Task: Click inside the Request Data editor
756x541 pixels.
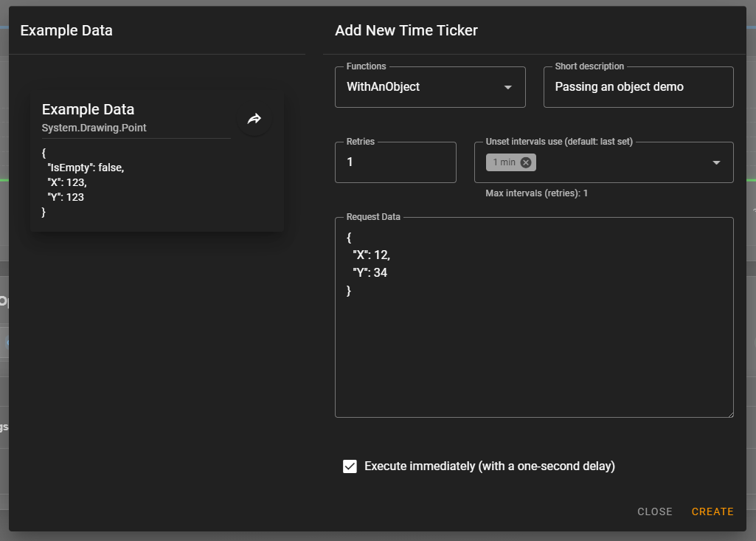Action: tap(534, 317)
